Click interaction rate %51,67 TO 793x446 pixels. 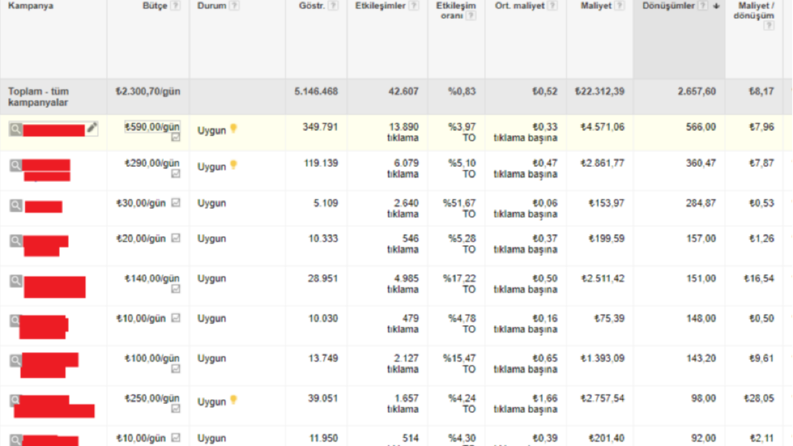point(459,208)
